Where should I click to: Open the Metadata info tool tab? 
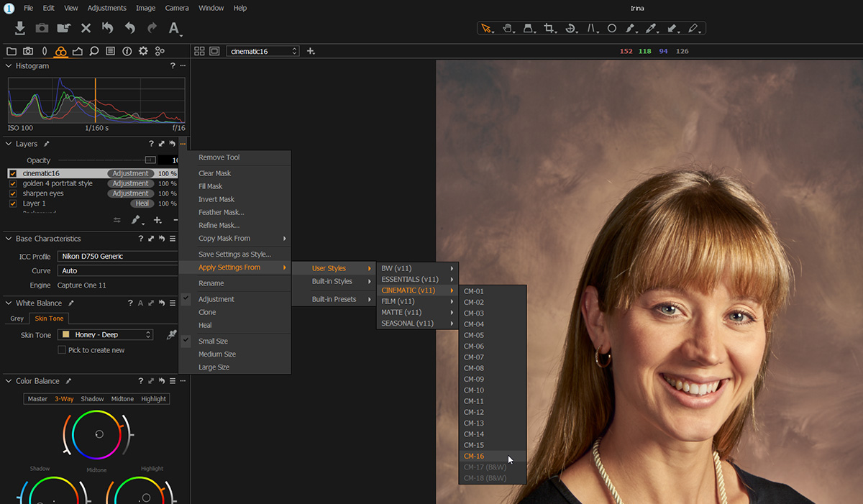click(127, 51)
